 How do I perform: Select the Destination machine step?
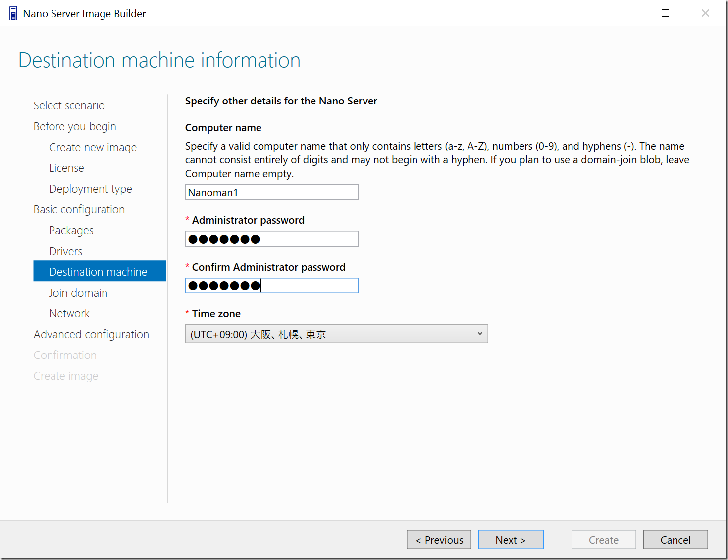pos(100,271)
